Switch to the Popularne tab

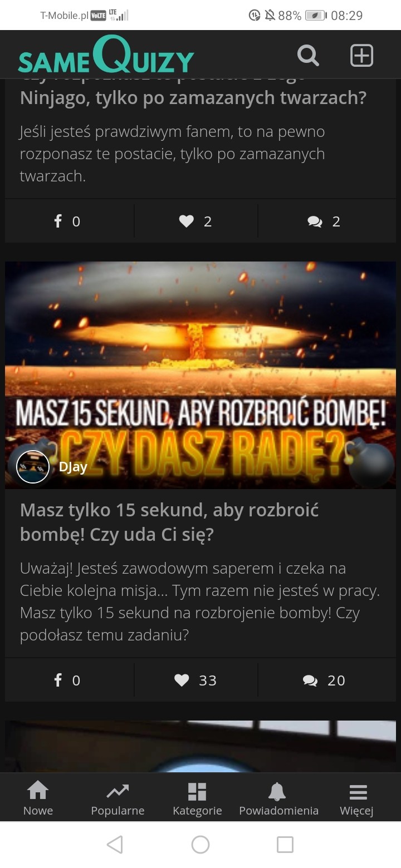[118, 798]
